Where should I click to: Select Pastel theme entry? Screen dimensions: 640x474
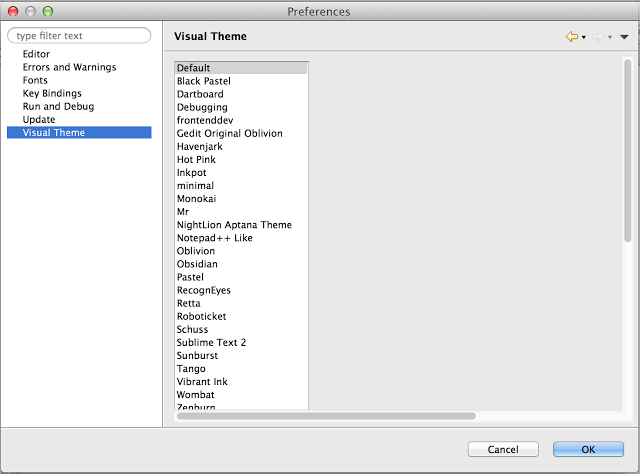coord(190,277)
